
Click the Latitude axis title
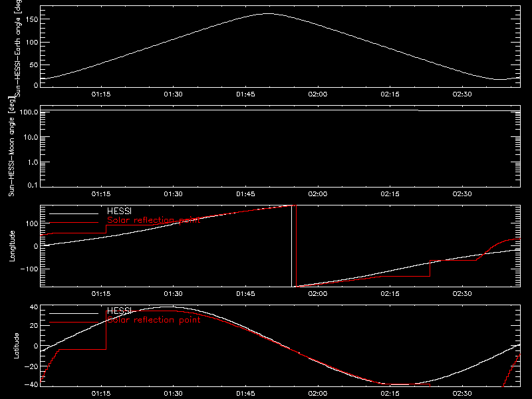[x=16, y=345]
